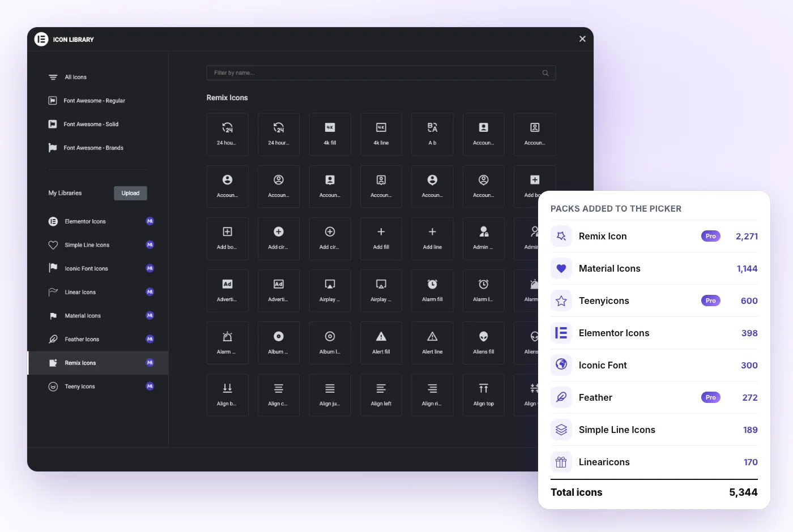The width and height of the screenshot is (793, 532).
Task: Switch to Simple Line Icons library
Action: (97, 245)
